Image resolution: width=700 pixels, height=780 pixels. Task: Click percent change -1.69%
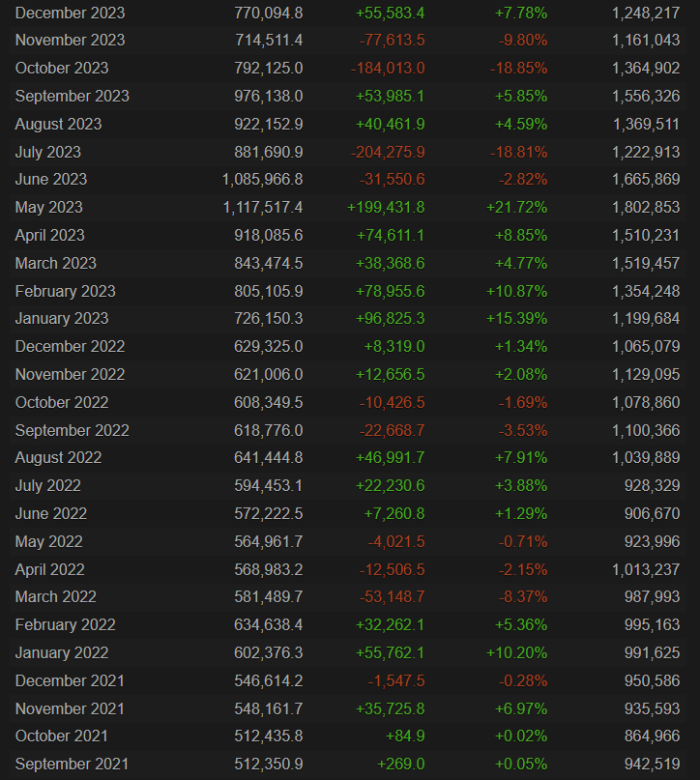click(523, 401)
